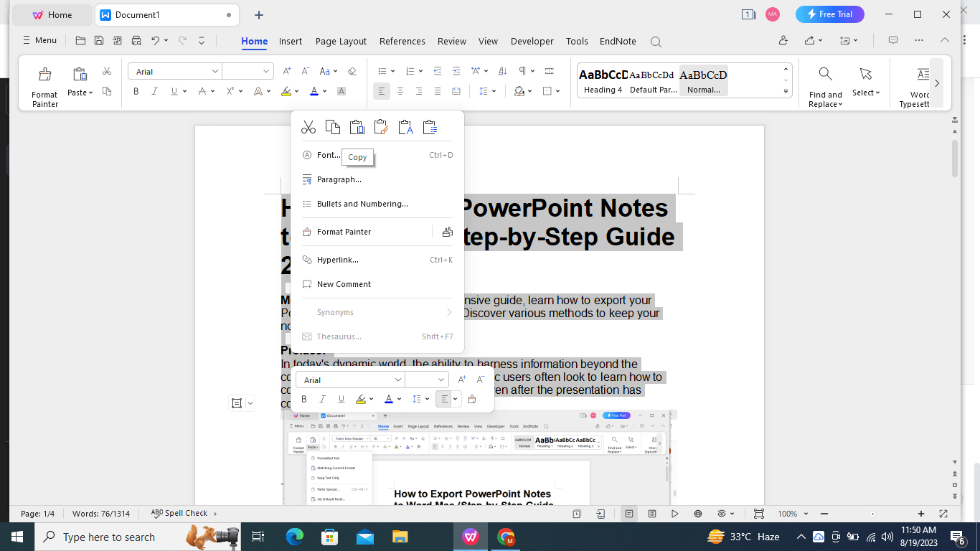Click the search magnifier beside EndNote tab

(656, 42)
